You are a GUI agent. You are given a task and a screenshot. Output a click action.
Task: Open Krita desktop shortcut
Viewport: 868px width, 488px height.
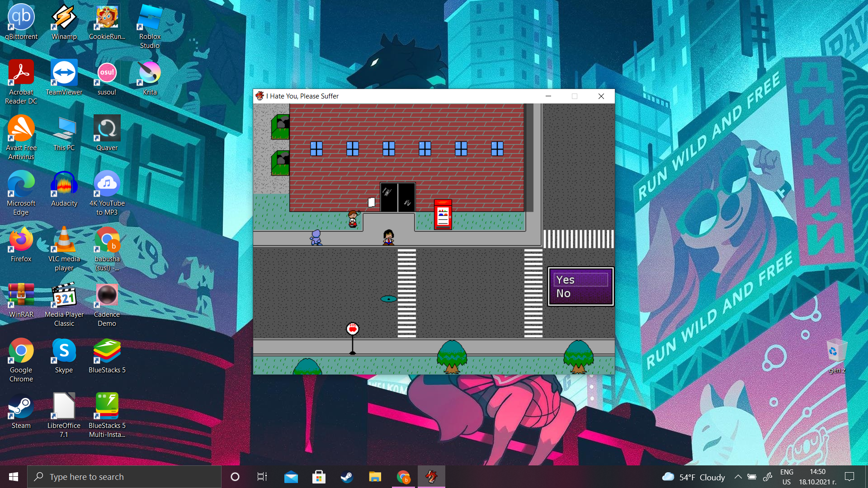(x=150, y=78)
